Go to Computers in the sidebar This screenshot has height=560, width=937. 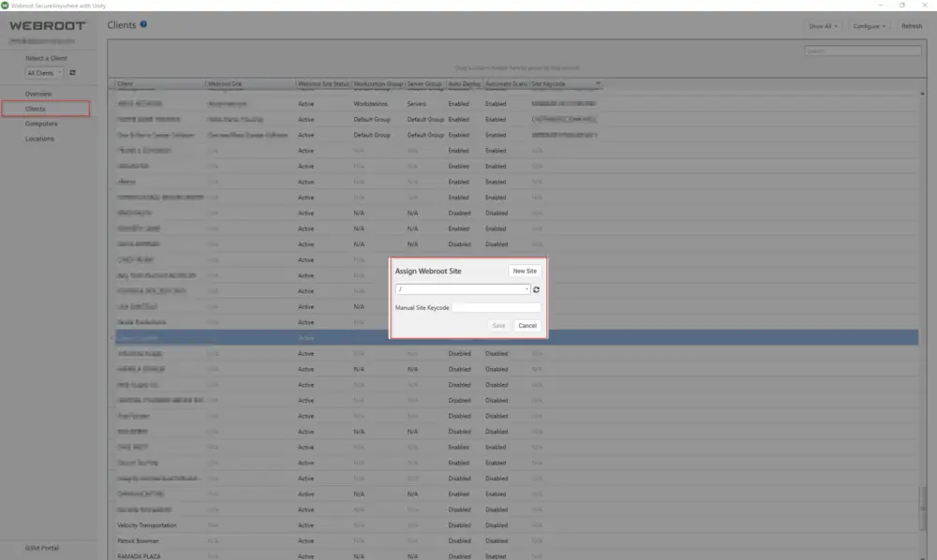point(41,124)
